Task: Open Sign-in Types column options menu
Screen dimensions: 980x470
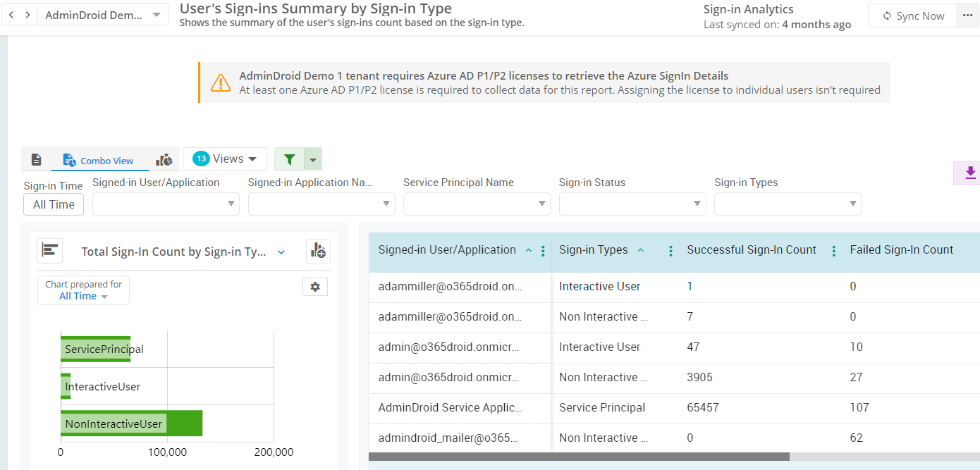Action: click(x=670, y=251)
